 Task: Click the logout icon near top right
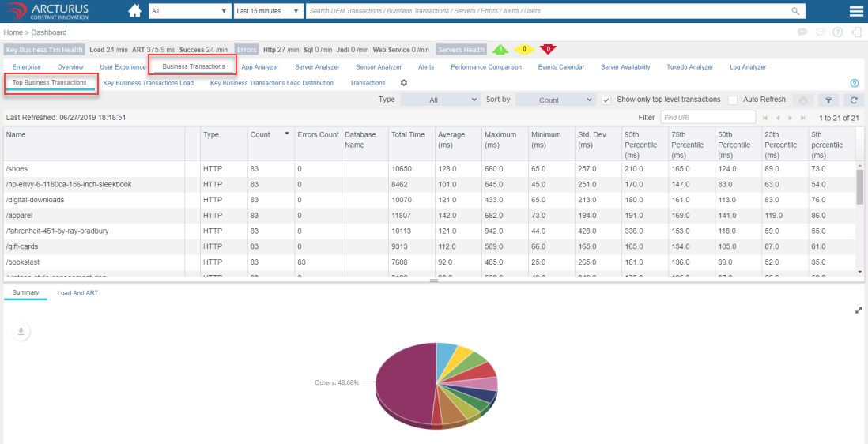coord(856,32)
